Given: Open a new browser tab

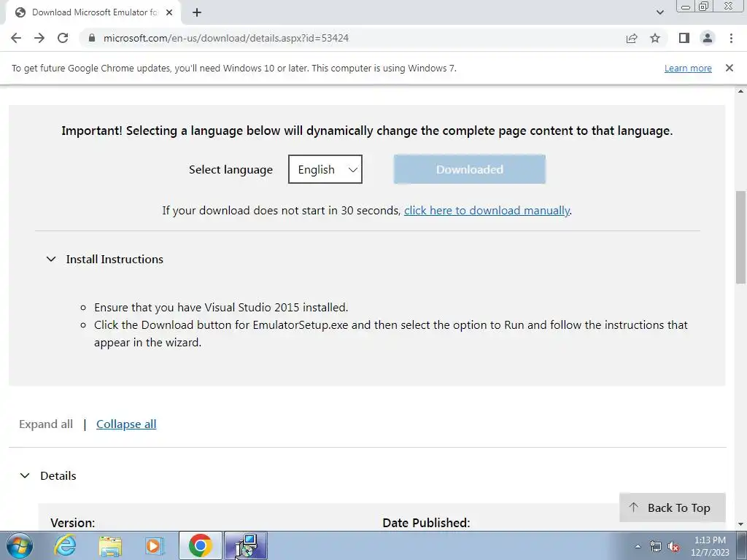Looking at the screenshot, I should click(x=197, y=13).
